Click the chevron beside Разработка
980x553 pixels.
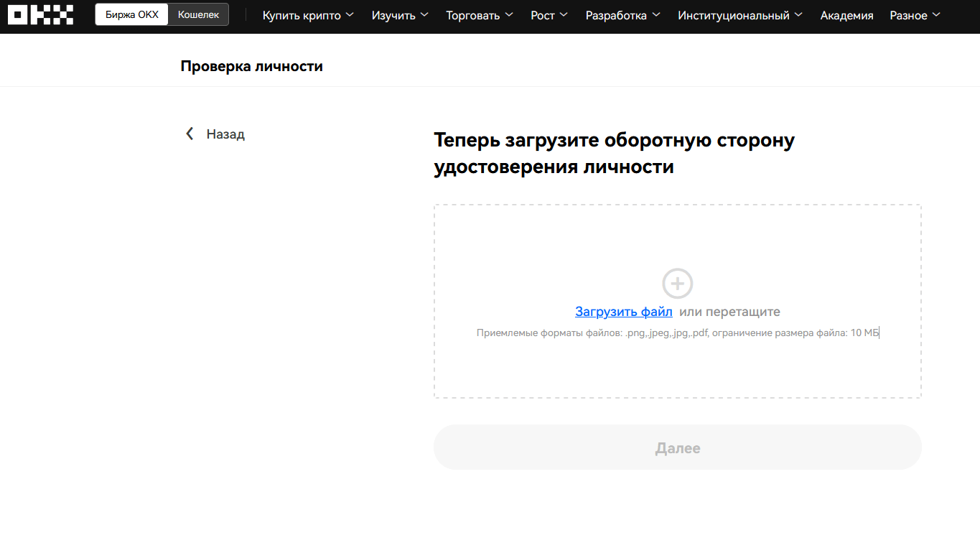click(x=656, y=15)
